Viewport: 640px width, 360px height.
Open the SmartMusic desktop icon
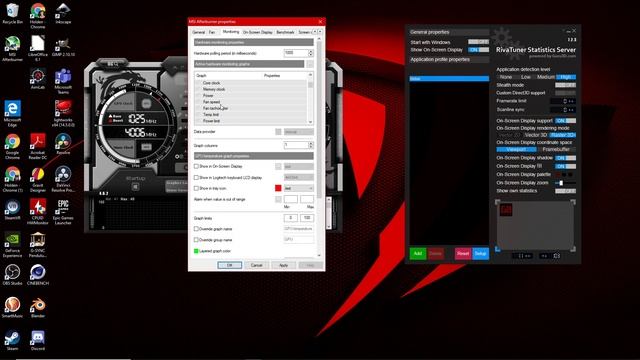[x=12, y=307]
